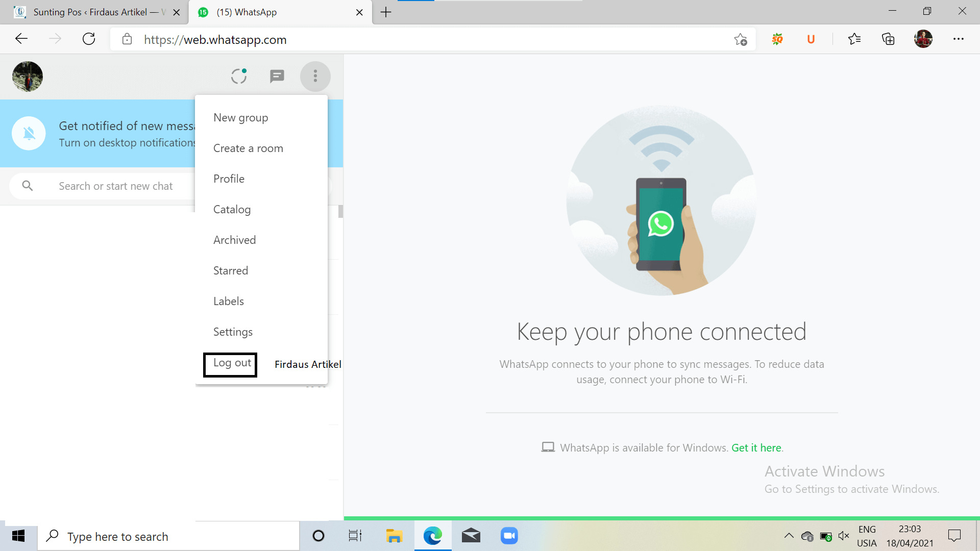The image size is (980, 551).
Task: Open Zoom from taskbar
Action: 509,536
